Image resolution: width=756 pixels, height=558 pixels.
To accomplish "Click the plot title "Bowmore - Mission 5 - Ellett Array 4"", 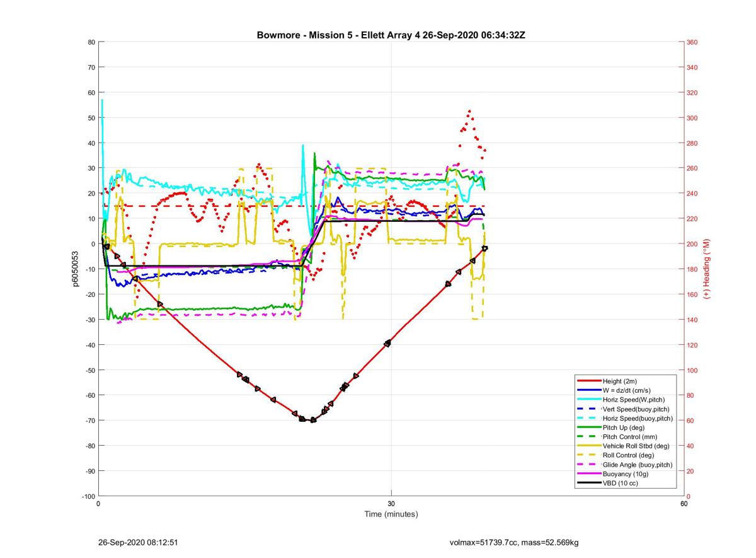I will click(339, 35).
